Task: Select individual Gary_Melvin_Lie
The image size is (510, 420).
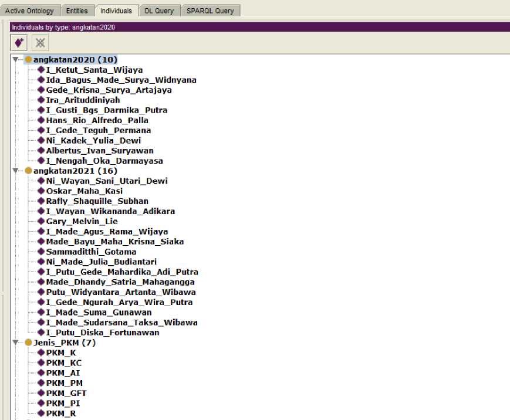Action: tap(82, 222)
